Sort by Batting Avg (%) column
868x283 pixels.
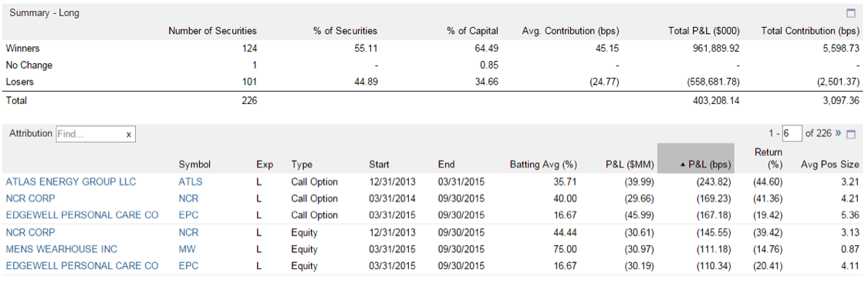click(x=543, y=164)
